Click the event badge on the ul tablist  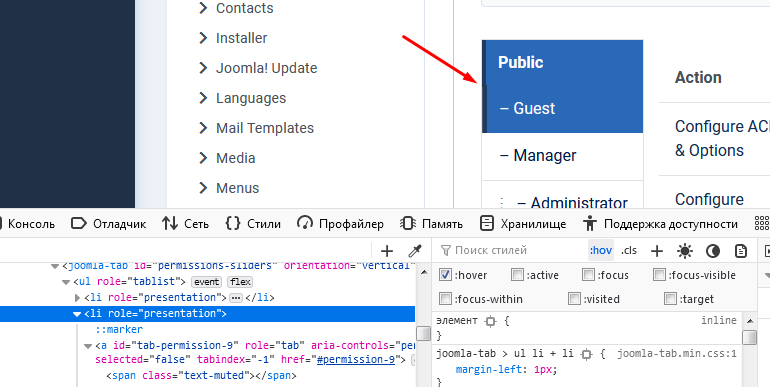(x=206, y=282)
